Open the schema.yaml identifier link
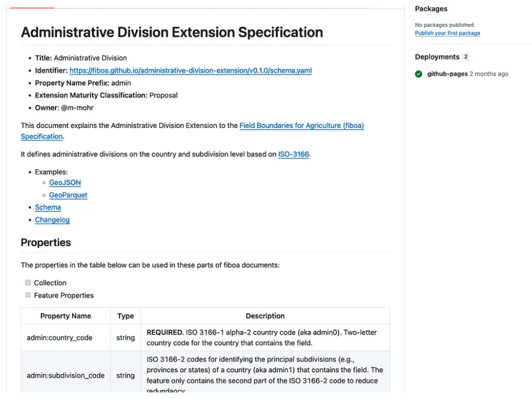532x399 pixels. 190,71
